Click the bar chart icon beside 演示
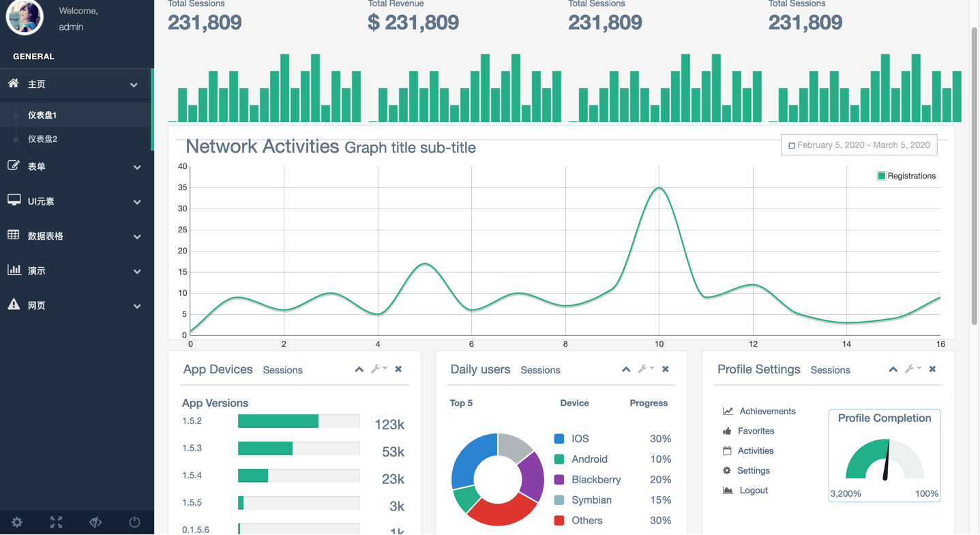This screenshot has width=980, height=535. pyautogui.click(x=14, y=269)
